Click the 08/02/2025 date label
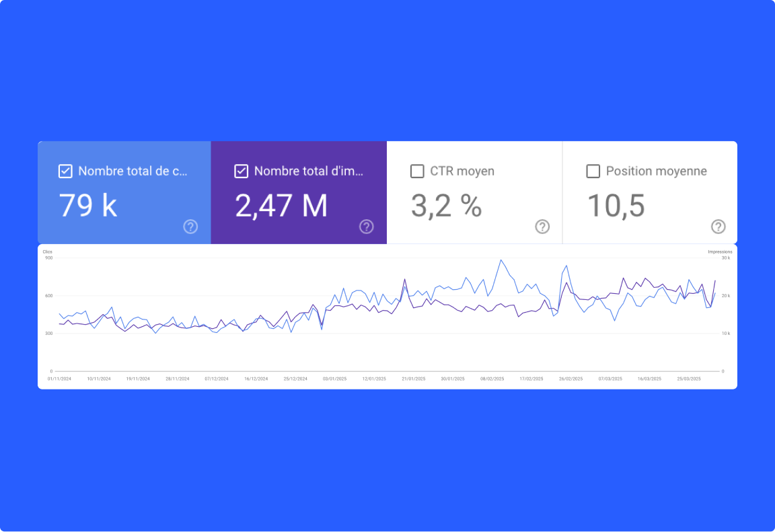Image resolution: width=775 pixels, height=532 pixels. (492, 379)
